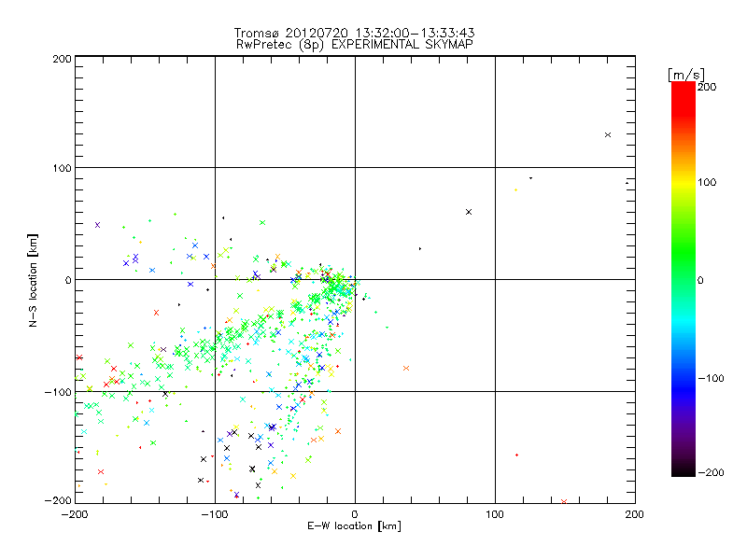Click the colorbar label '-100'
The width and height of the screenshot is (747, 560).
click(x=711, y=378)
